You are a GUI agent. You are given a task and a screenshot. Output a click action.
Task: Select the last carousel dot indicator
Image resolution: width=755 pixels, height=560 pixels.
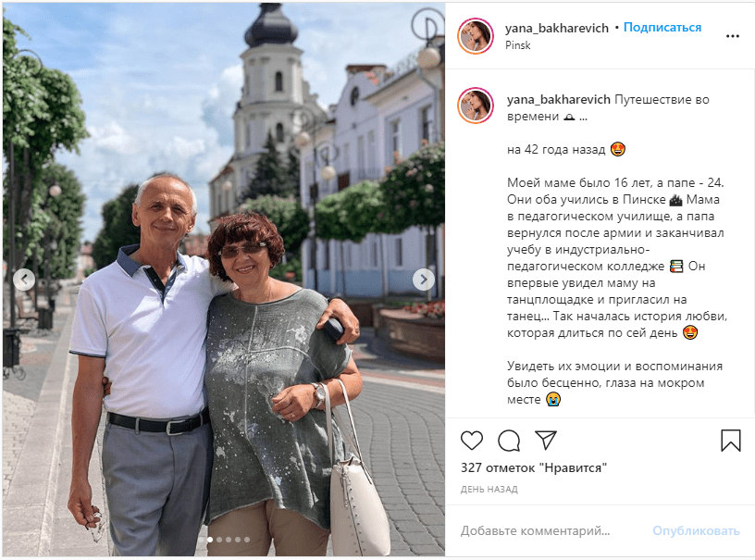point(246,540)
